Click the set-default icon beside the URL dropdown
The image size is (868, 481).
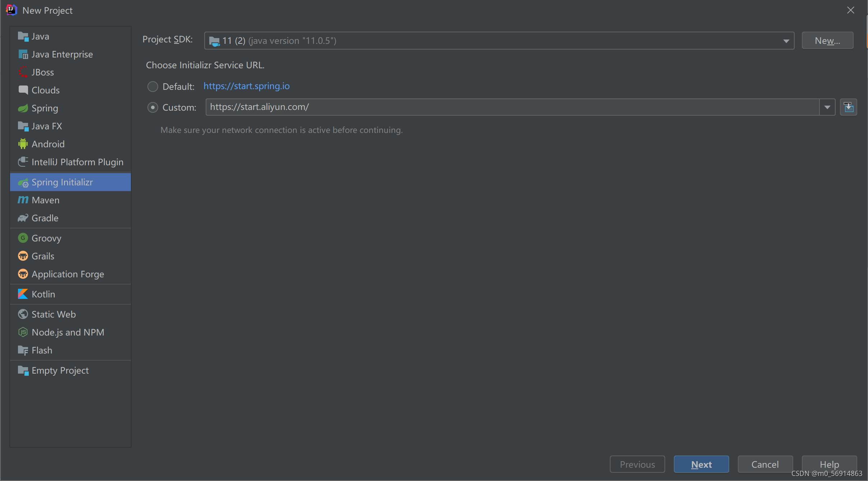pos(849,107)
